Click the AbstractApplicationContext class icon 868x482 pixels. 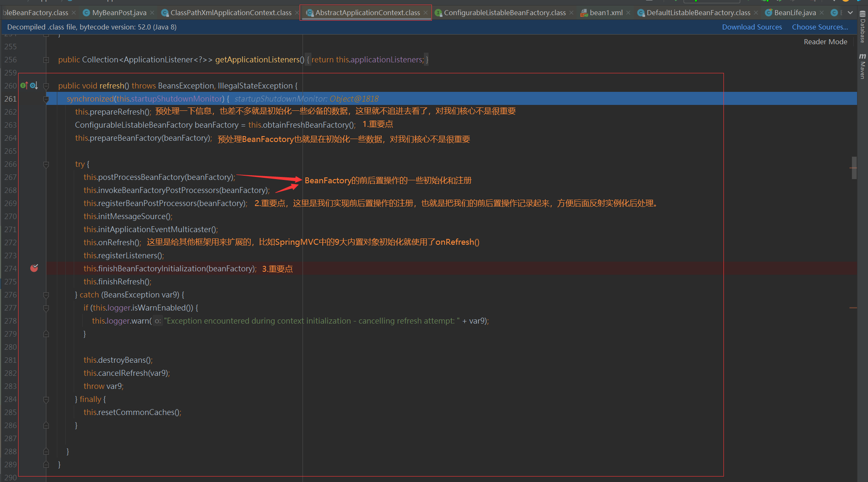[x=310, y=13]
